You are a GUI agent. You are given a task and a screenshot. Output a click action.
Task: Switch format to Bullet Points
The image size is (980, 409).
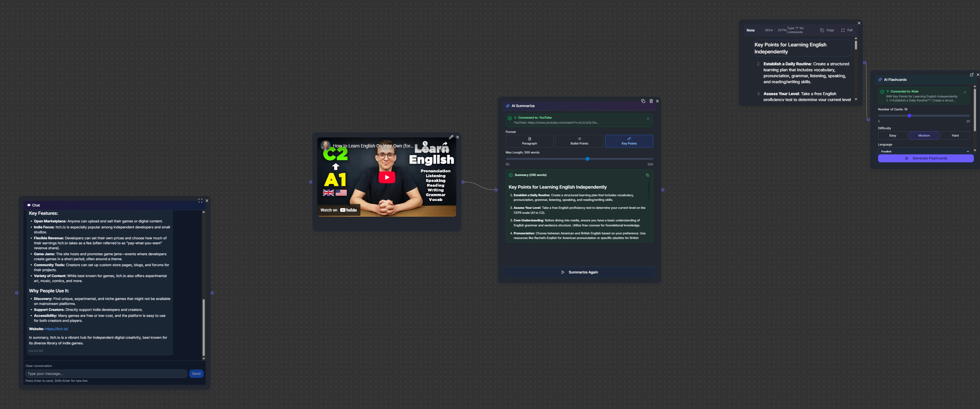579,141
